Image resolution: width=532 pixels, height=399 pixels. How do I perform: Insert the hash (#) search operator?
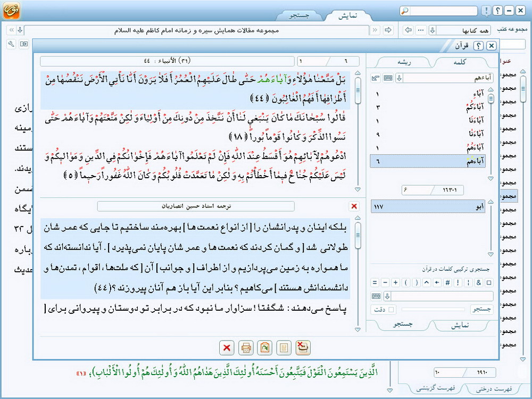tap(447, 282)
